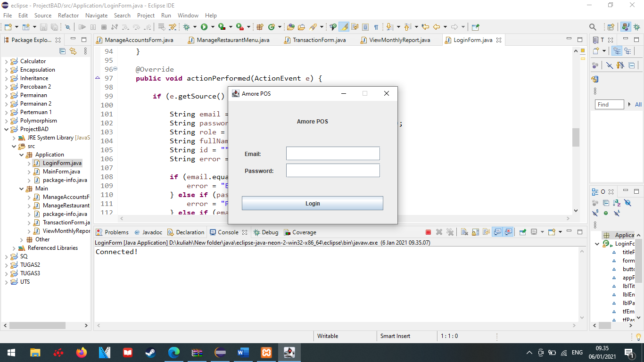
Task: Expand the Other package node
Action: pos(22,239)
